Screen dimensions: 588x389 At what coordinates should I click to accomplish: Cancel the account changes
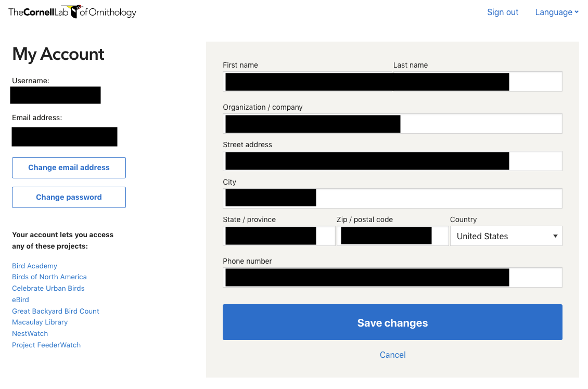point(393,355)
